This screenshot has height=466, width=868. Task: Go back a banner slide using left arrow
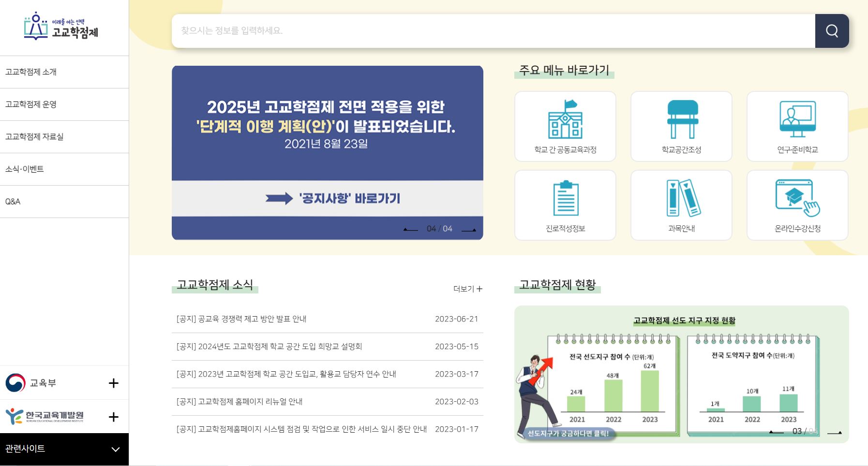(411, 229)
